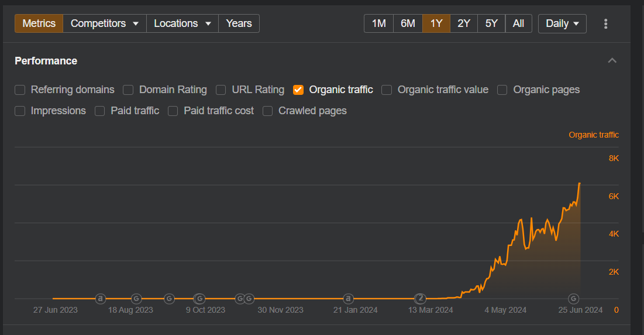Click the peak of the organic traffic line

click(580, 183)
